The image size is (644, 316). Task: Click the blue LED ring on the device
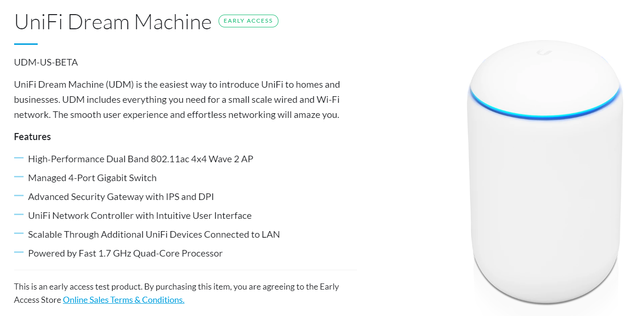(x=546, y=104)
